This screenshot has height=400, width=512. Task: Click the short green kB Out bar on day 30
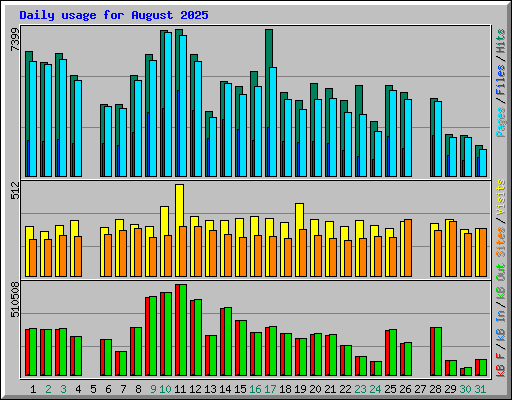[x=468, y=372]
